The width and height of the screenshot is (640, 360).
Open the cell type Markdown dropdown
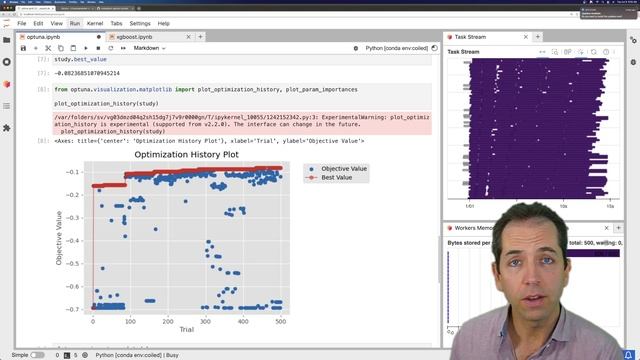pos(149,48)
